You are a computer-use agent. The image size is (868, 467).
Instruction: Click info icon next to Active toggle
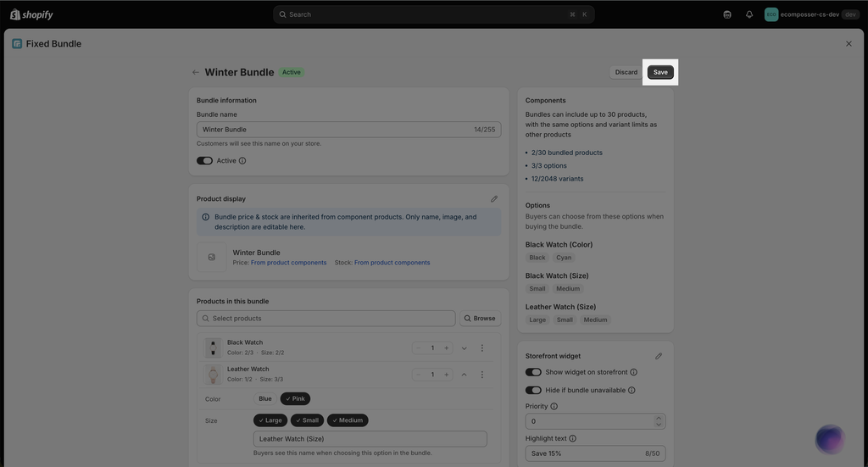click(242, 161)
